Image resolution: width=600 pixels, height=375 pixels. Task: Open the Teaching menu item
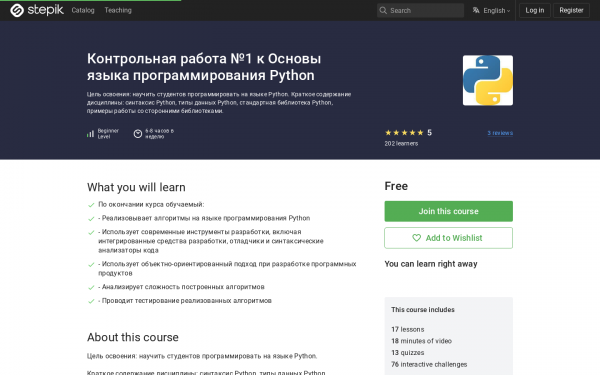click(118, 10)
